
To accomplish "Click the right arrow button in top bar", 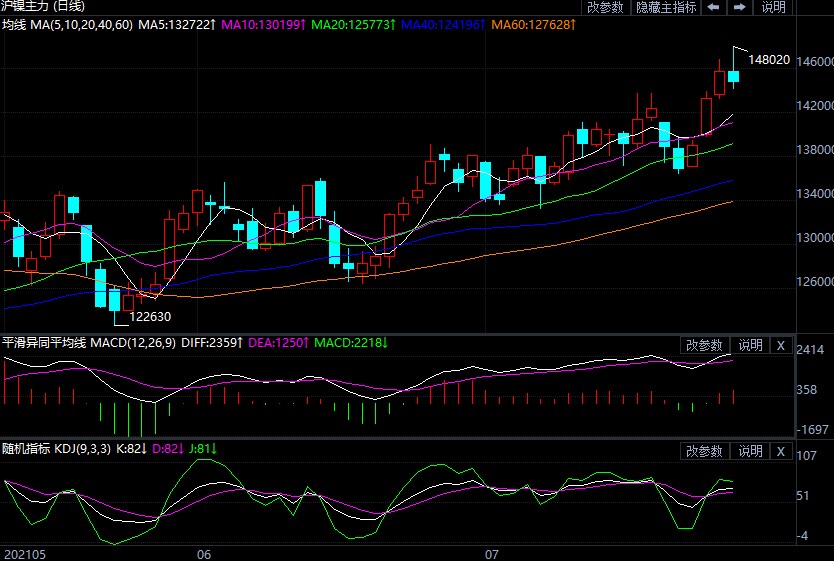I will [x=739, y=7].
